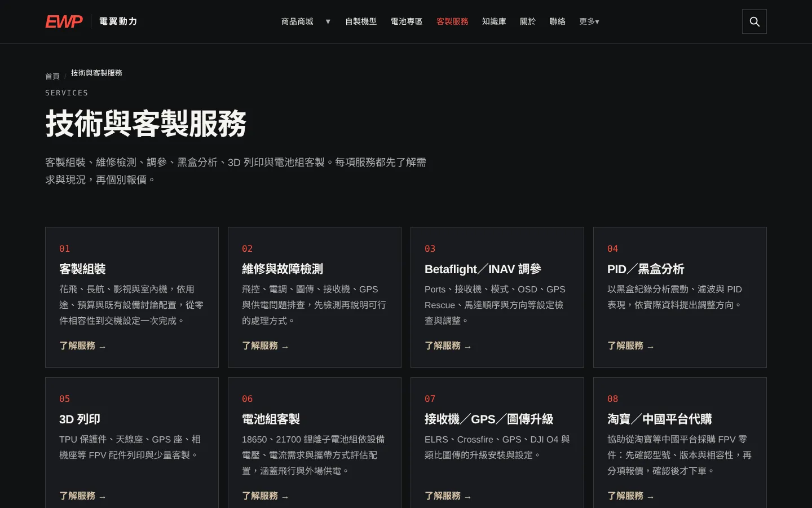Screen dimensions: 812x508
Task: Select the PID／黑盒分析 heading
Action: (646, 269)
